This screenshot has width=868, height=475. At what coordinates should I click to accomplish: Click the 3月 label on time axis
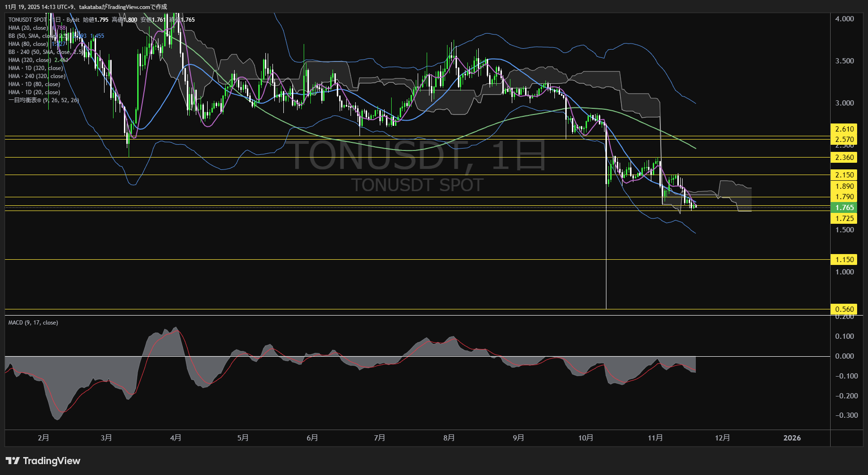click(x=106, y=438)
